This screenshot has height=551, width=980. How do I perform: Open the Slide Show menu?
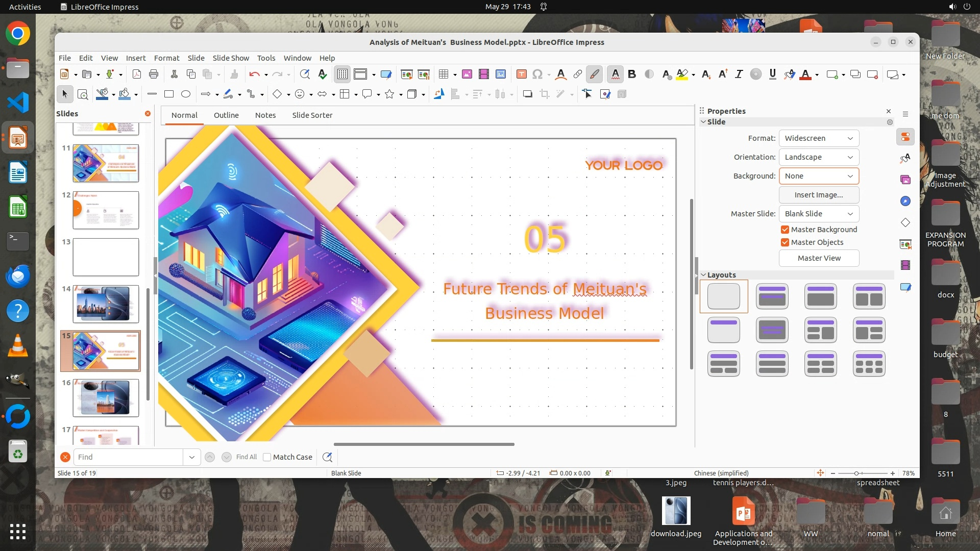click(231, 58)
